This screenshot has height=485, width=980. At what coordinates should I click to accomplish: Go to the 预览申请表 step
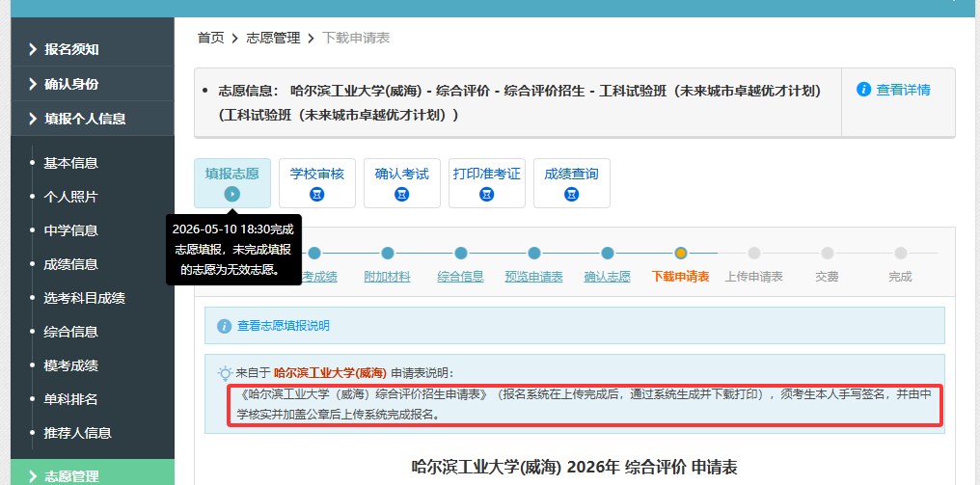tap(533, 277)
